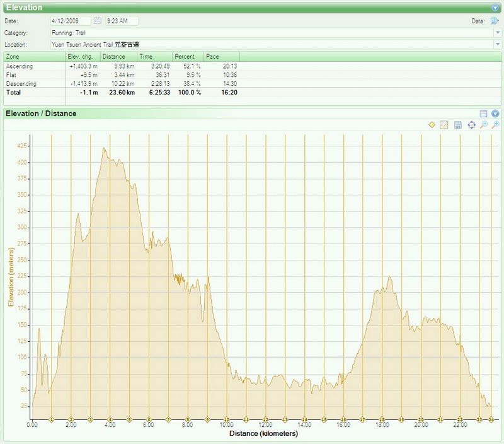
Task: Sort by the Zone column header
Action: [34, 57]
